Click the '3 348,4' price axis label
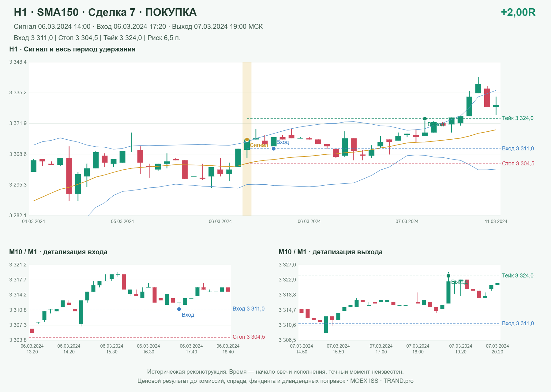The height and width of the screenshot is (392, 551). coord(18,62)
